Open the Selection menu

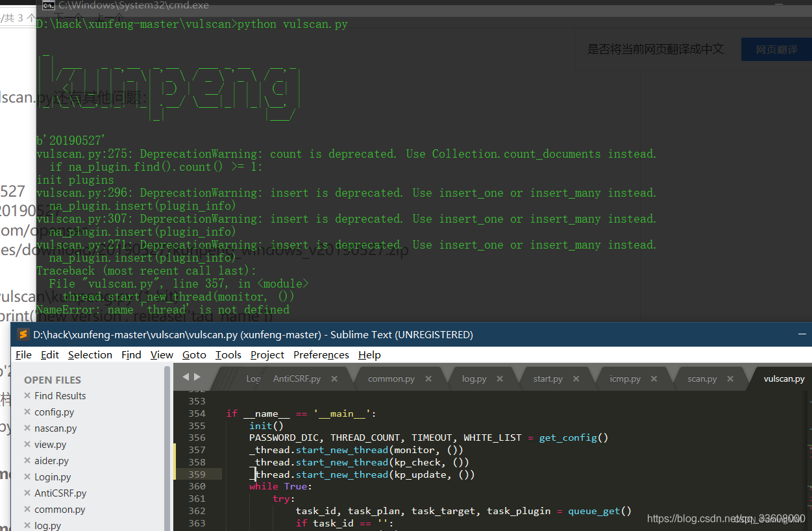90,354
